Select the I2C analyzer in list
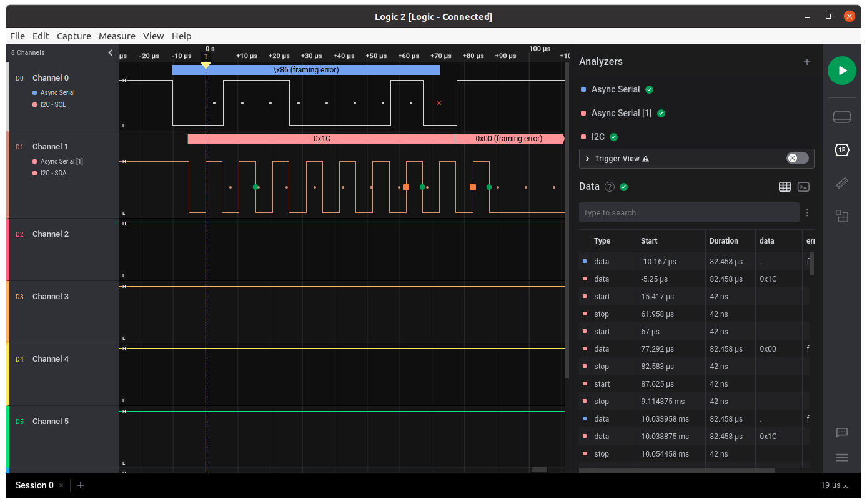This screenshot has width=867, height=504. coord(598,137)
